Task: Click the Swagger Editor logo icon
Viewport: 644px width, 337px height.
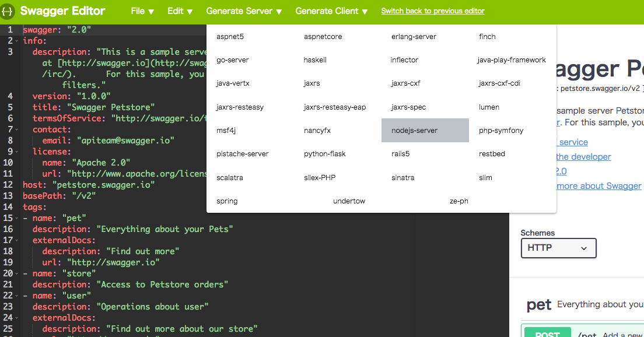Action: (x=7, y=12)
